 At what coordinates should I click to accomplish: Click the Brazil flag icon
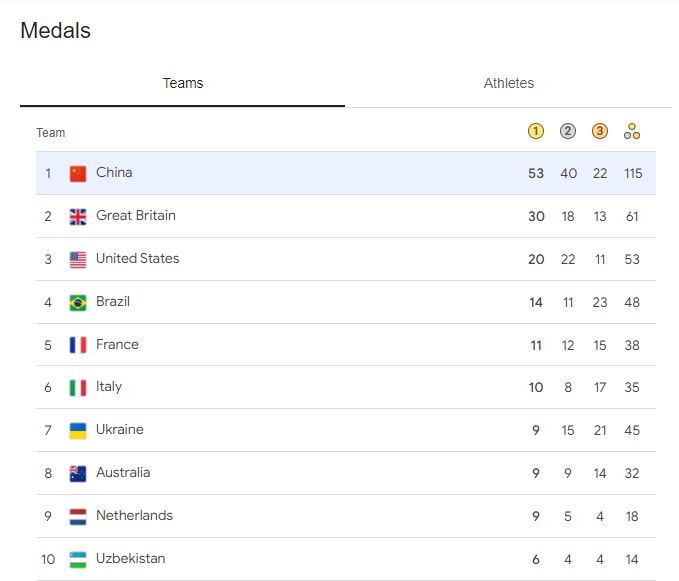[x=78, y=302]
